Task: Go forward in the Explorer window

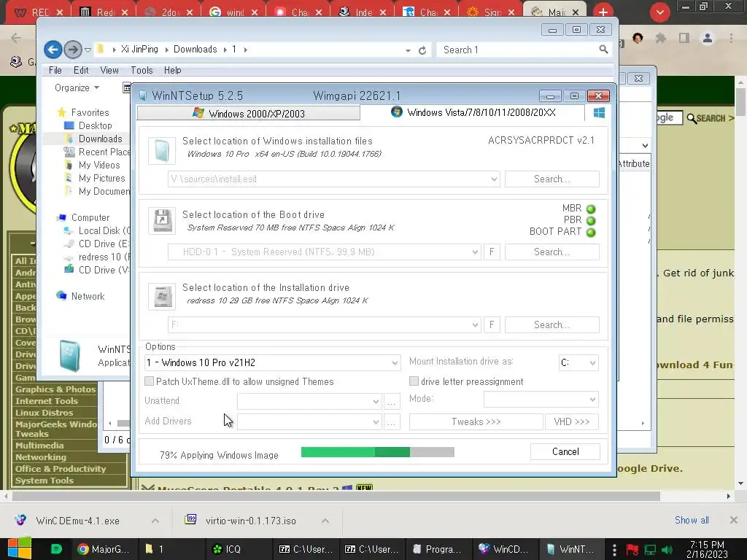Action: click(72, 50)
